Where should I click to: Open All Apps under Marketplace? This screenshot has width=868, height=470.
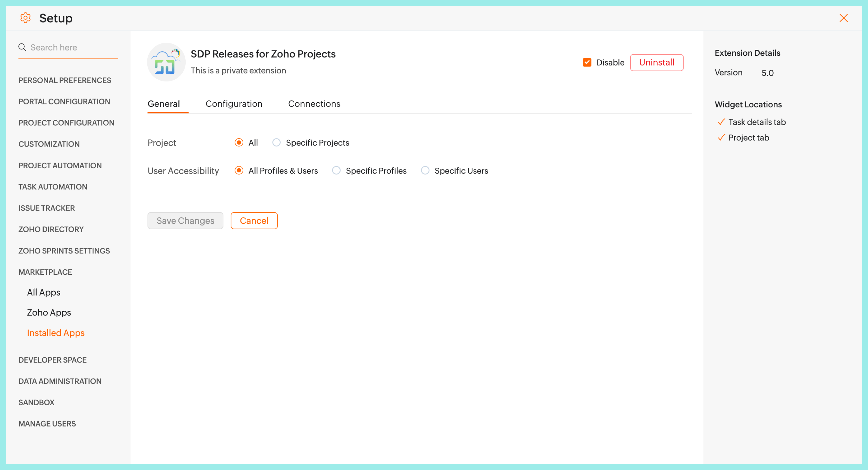(44, 292)
